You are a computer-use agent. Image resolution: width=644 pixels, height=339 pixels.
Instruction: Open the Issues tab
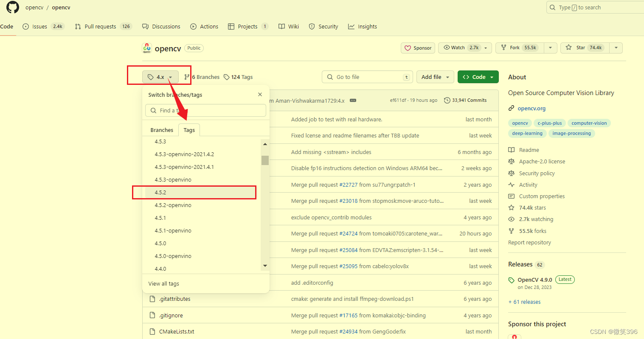click(x=43, y=26)
